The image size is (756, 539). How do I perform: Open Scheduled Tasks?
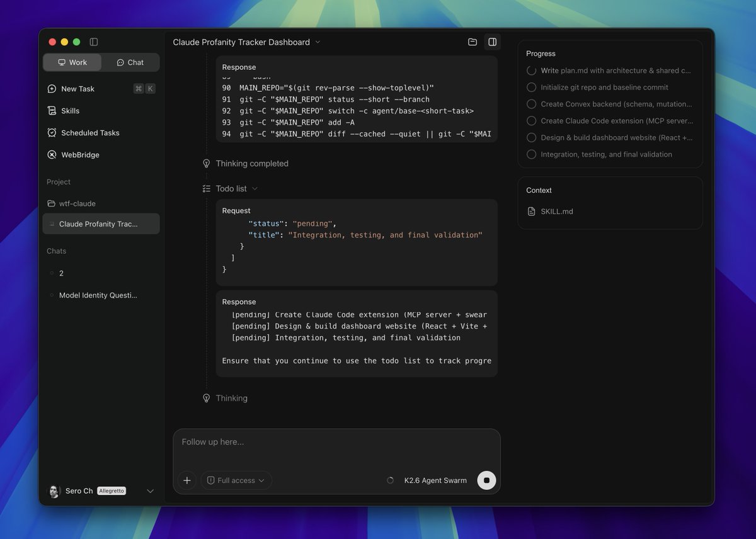tap(101, 133)
